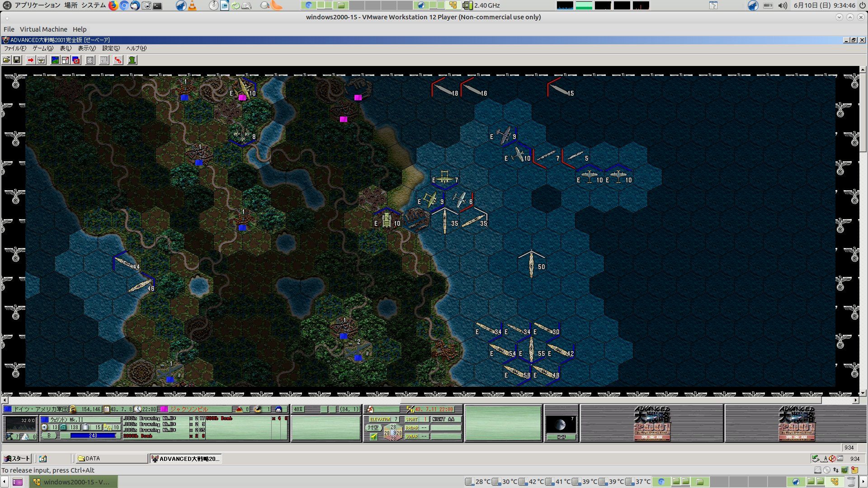This screenshot has width=868, height=488.
Task: Click the 対空 button in status panel
Action: tap(373, 427)
